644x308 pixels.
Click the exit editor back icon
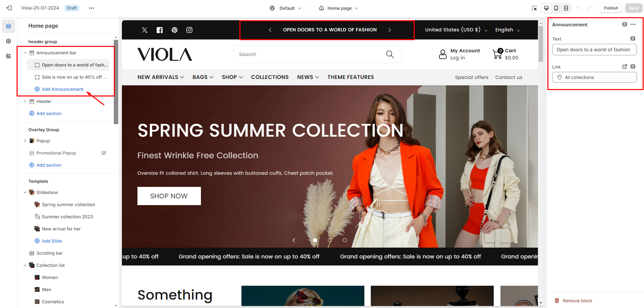pyautogui.click(x=9, y=8)
